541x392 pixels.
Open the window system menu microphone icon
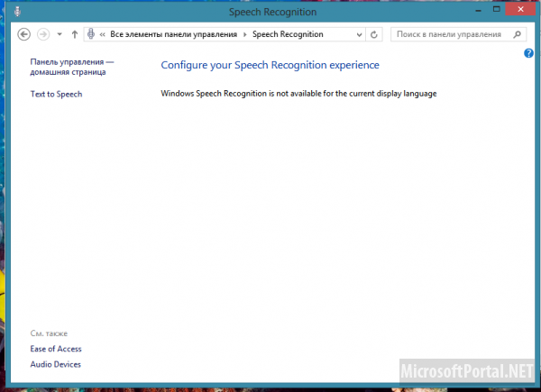pos(17,12)
